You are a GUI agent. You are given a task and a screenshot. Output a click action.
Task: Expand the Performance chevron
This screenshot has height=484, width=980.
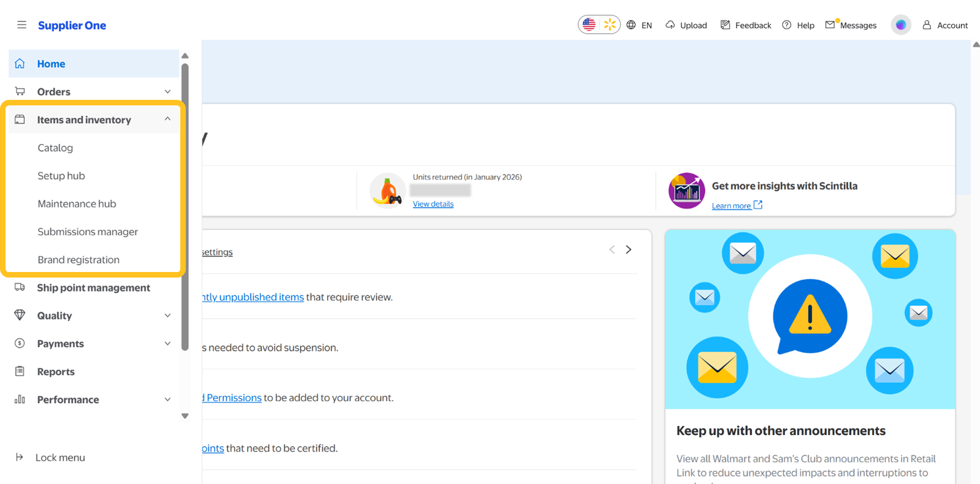(x=167, y=399)
